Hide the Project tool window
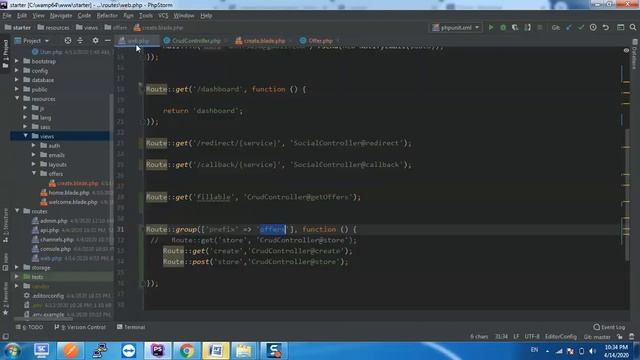The height and width of the screenshot is (360, 640). (x=107, y=40)
